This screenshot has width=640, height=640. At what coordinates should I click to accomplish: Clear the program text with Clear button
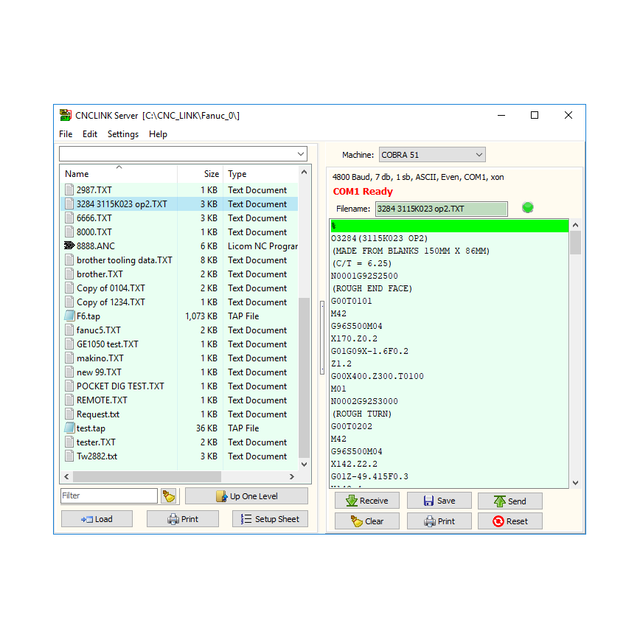click(x=367, y=521)
